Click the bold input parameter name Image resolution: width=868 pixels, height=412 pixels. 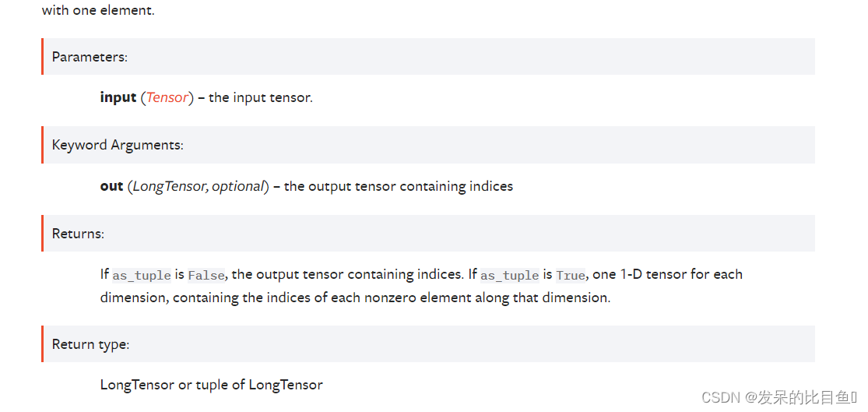pyautogui.click(x=118, y=98)
